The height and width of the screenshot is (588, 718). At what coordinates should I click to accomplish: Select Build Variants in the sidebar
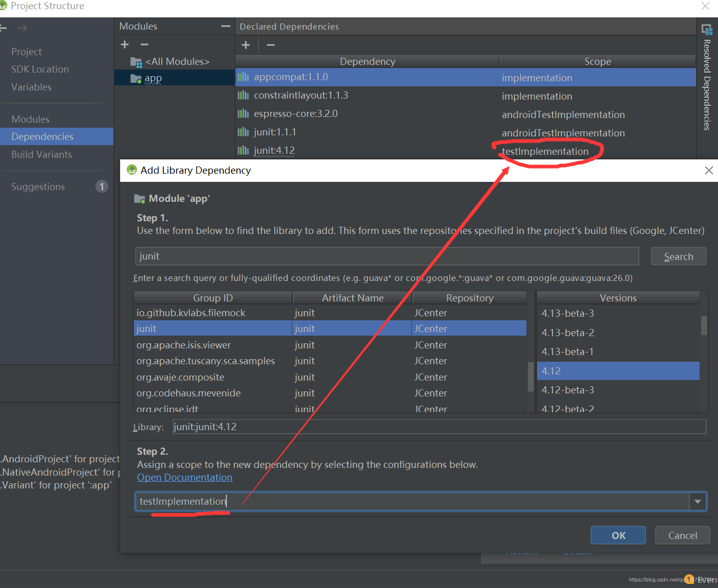(x=41, y=154)
